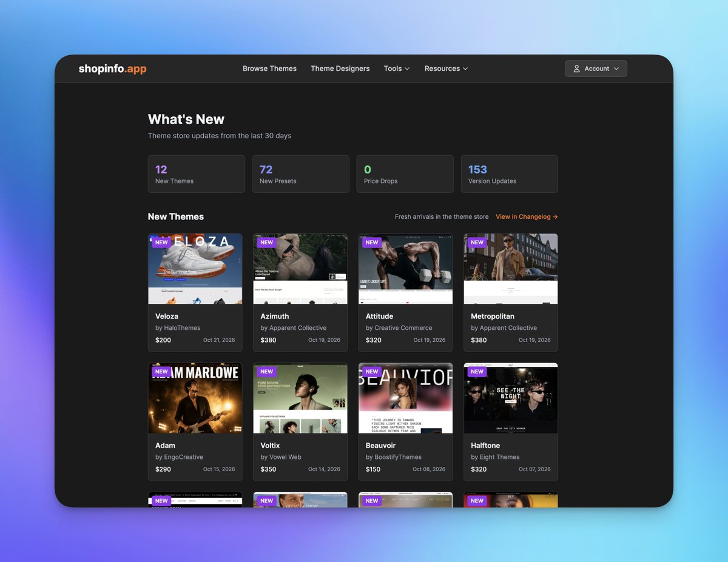The height and width of the screenshot is (562, 728).
Task: Go to Theme Designers
Action: click(x=340, y=69)
